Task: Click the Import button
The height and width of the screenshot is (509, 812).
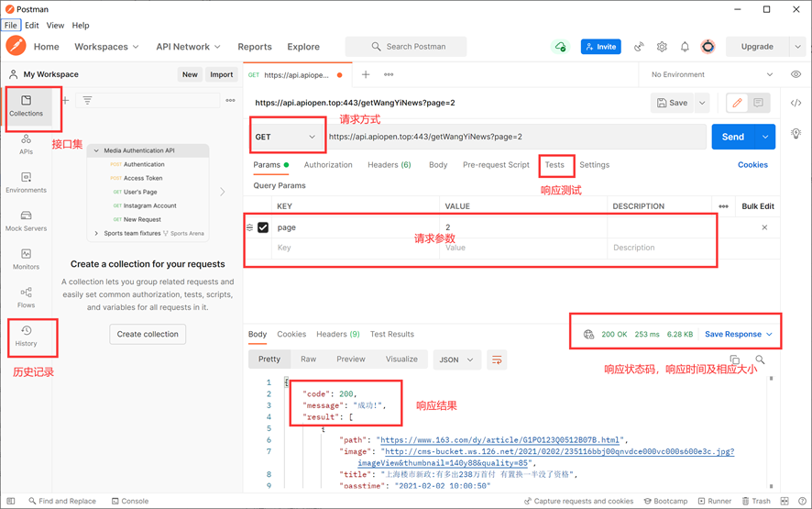Action: point(222,74)
